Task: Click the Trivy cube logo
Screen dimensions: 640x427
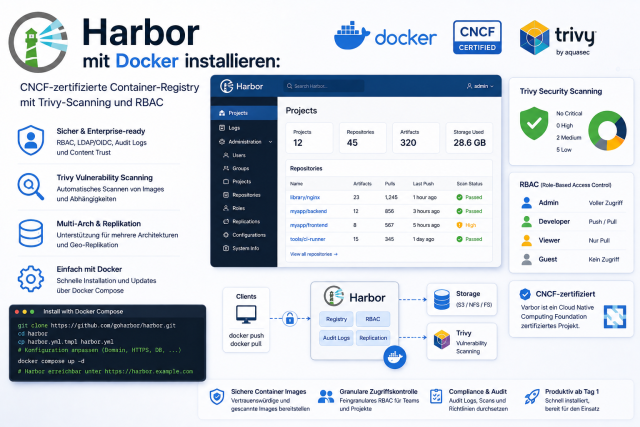Action: (534, 38)
